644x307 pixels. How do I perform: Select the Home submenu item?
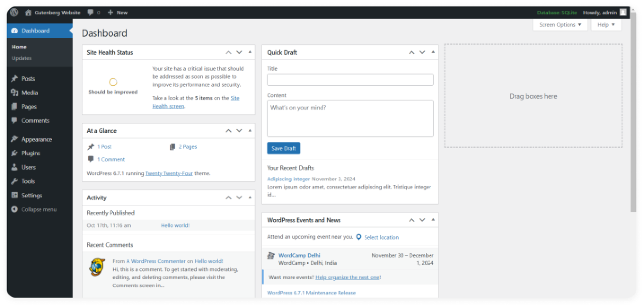click(x=19, y=47)
